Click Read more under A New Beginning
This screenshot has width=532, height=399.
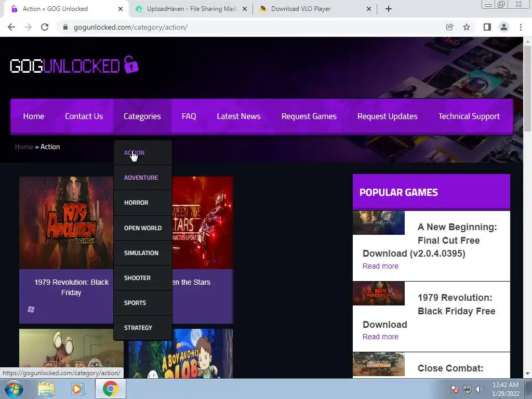tap(380, 267)
